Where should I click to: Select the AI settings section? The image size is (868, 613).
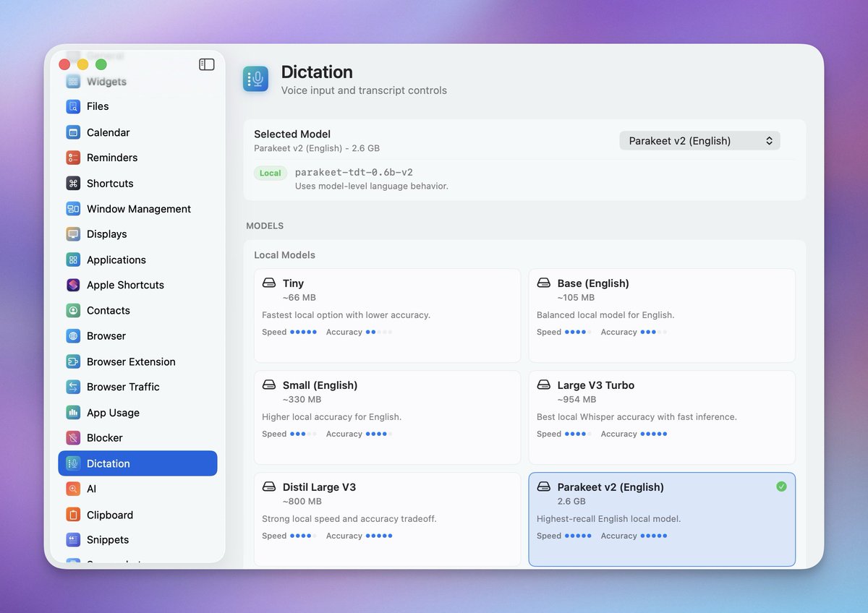coord(137,489)
